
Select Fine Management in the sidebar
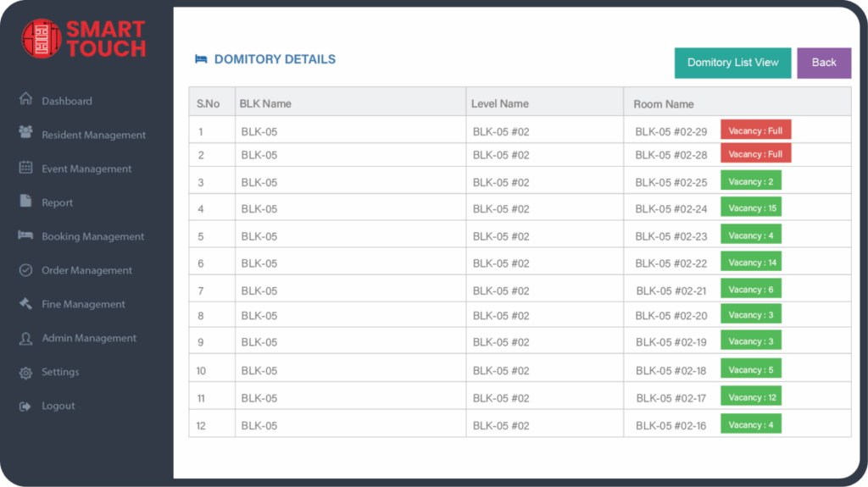(83, 304)
